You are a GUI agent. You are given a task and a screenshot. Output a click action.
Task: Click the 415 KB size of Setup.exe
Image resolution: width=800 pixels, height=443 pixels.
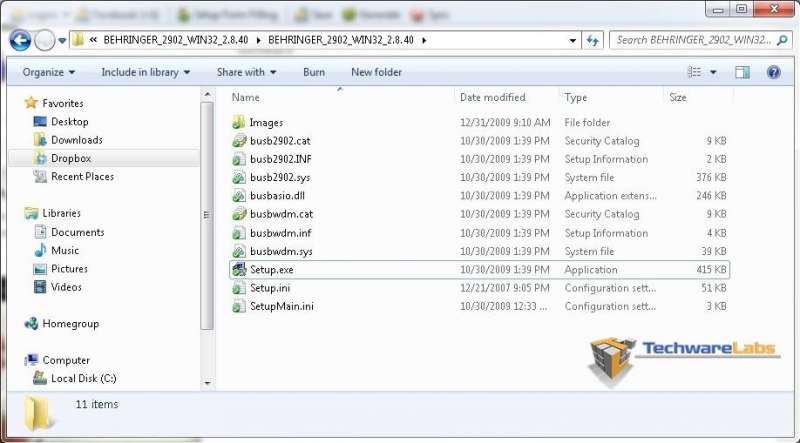711,269
